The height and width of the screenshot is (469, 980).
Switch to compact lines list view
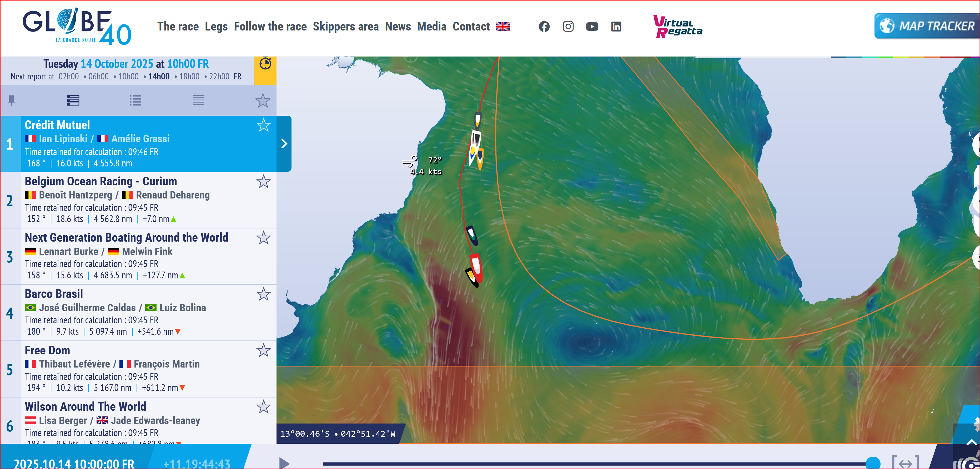[199, 100]
